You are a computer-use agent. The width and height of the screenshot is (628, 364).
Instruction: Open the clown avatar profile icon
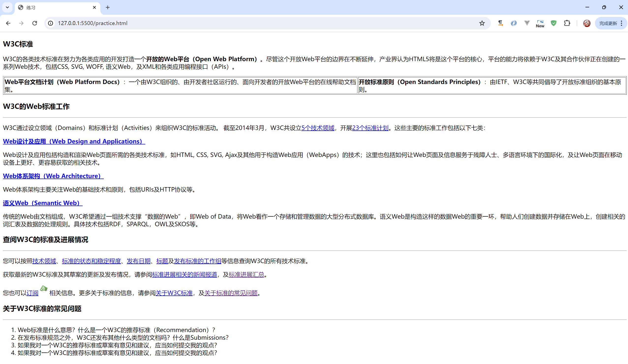tap(587, 23)
